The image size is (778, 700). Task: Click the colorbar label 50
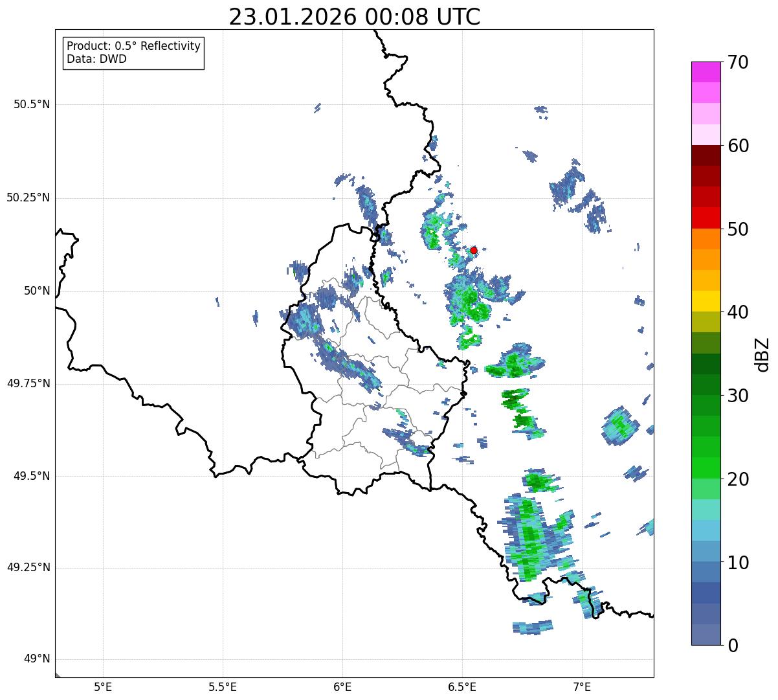[x=738, y=229]
